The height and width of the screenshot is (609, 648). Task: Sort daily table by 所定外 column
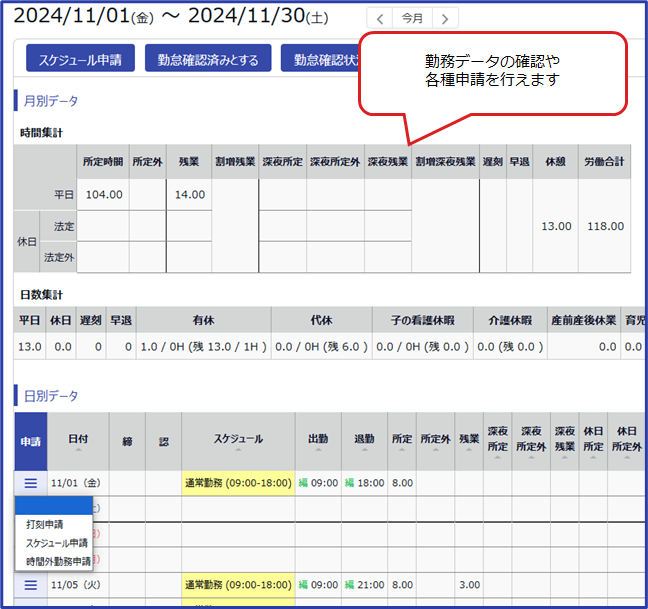[x=436, y=441]
